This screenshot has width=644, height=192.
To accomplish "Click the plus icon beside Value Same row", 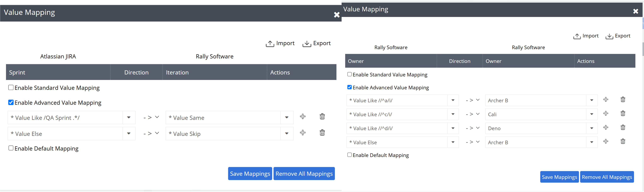I will [x=303, y=117].
